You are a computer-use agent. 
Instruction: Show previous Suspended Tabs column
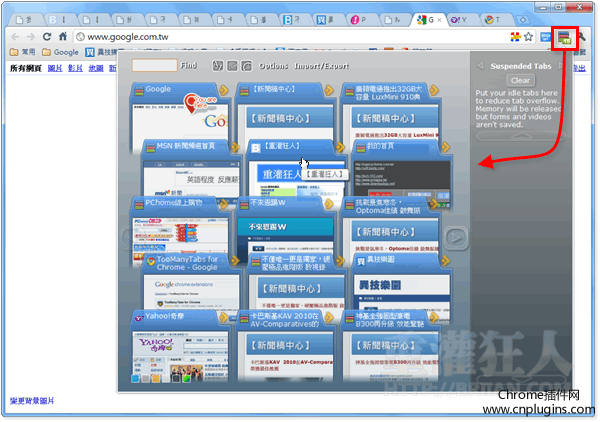point(480,66)
